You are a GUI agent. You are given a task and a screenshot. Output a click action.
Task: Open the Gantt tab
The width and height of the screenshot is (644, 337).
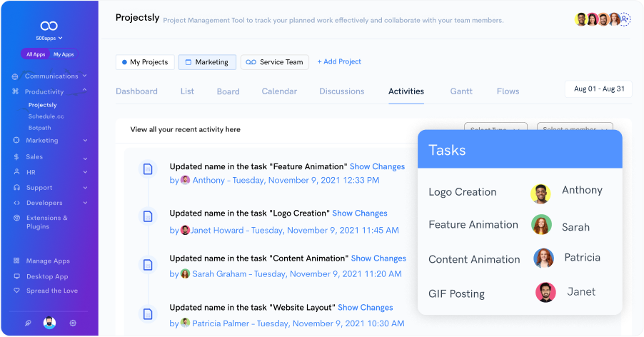461,91
